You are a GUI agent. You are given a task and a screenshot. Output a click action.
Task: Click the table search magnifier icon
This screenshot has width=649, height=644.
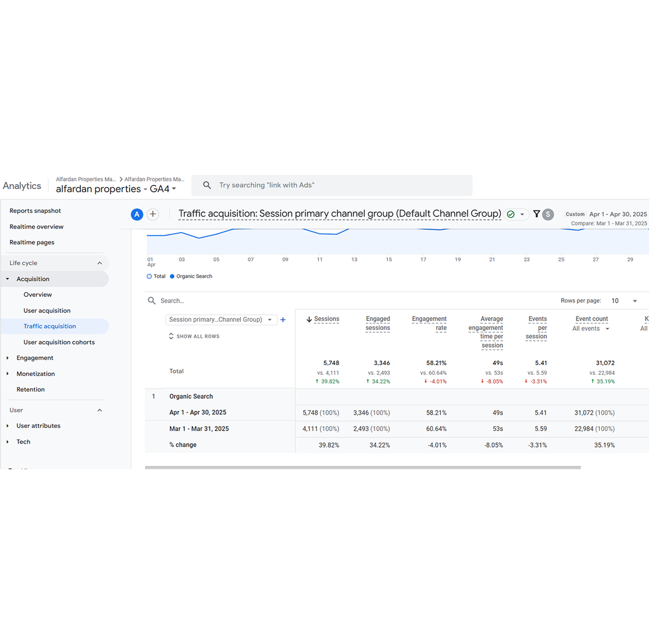(x=152, y=301)
